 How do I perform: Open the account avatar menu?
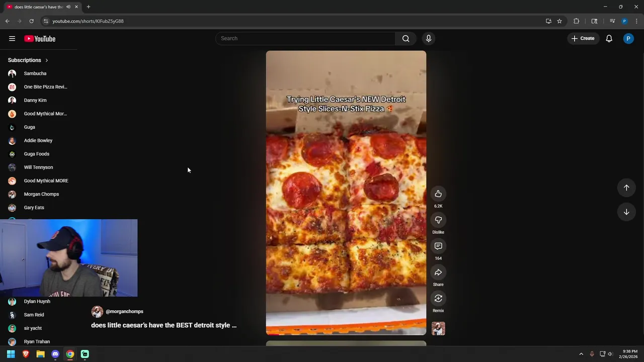[x=628, y=39]
